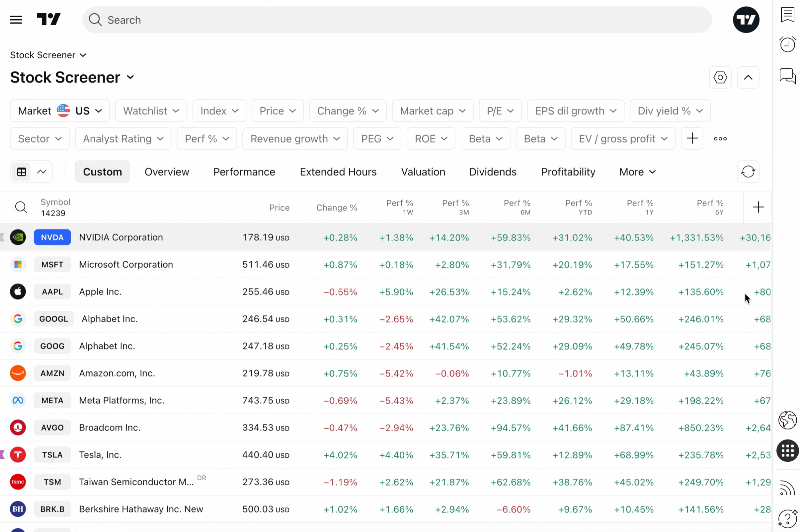Click the TradingView logo icon

[x=48, y=19]
